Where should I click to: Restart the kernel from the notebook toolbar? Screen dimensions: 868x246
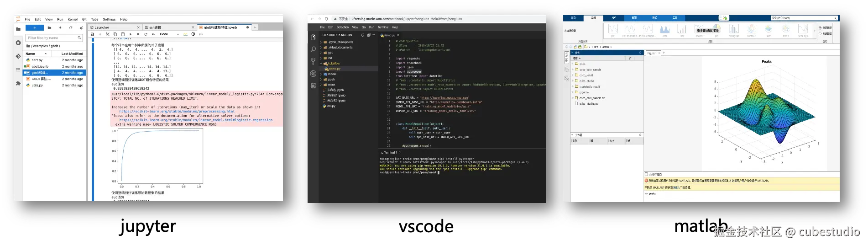(x=146, y=34)
